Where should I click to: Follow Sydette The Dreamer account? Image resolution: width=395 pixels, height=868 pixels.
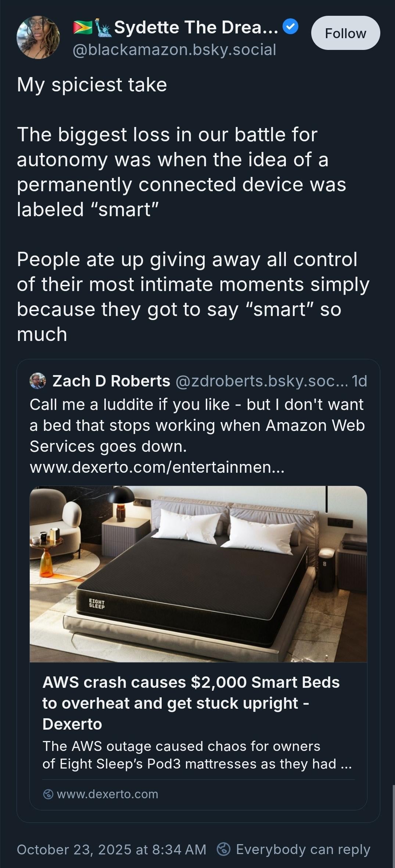345,33
